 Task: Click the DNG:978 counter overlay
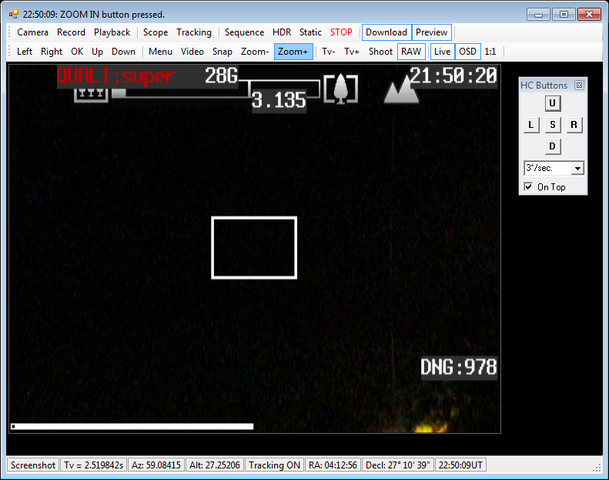pos(459,367)
